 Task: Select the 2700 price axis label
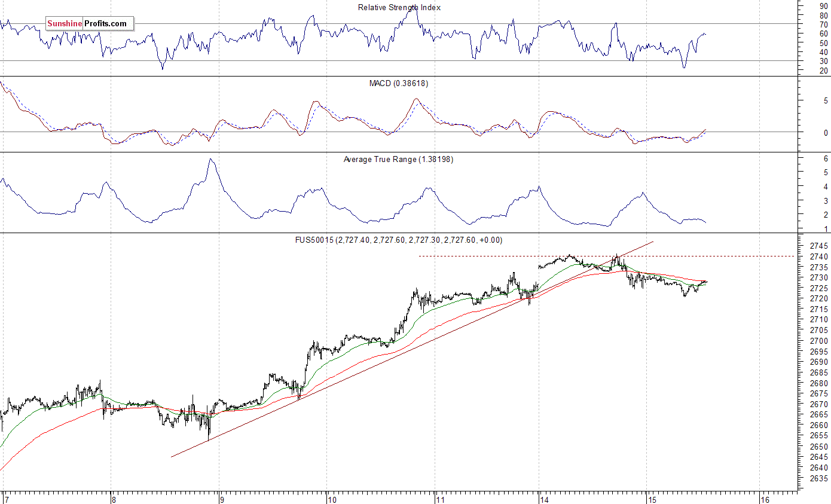tap(820, 341)
